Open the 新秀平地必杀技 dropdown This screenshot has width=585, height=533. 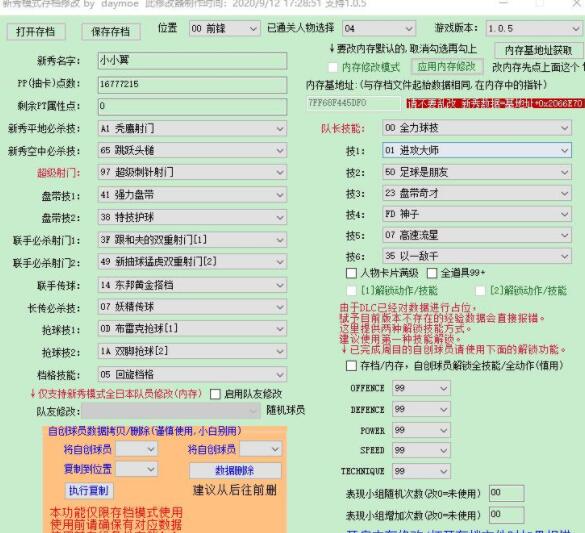click(x=193, y=129)
